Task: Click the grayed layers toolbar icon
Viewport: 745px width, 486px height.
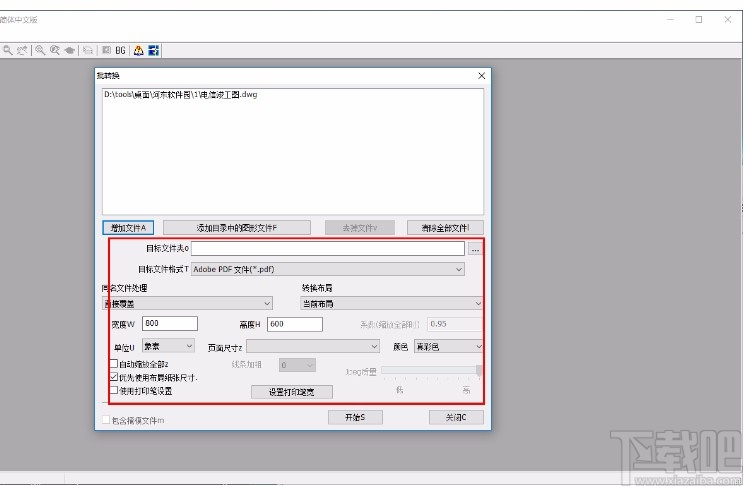Action: coord(88,50)
